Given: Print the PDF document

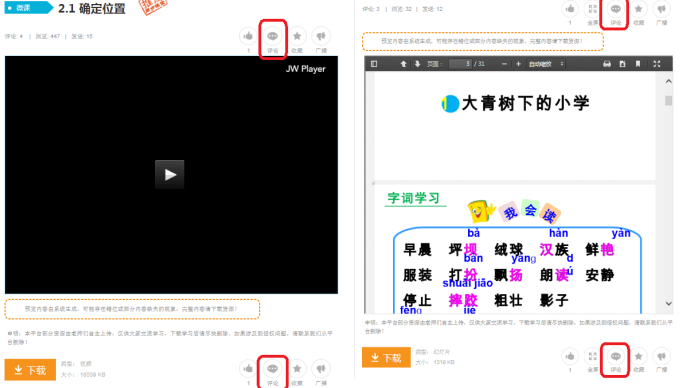Looking at the screenshot, I should 607,64.
